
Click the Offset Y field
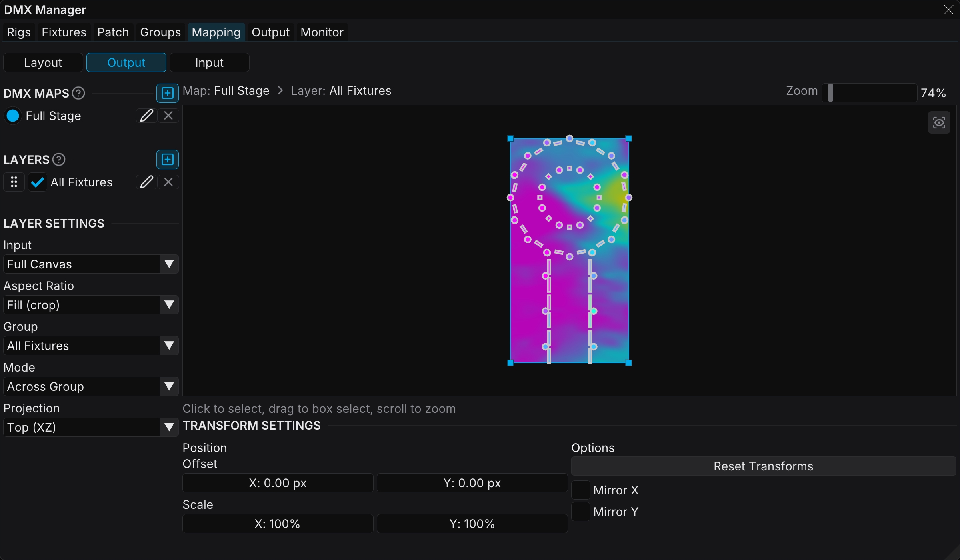click(x=472, y=483)
